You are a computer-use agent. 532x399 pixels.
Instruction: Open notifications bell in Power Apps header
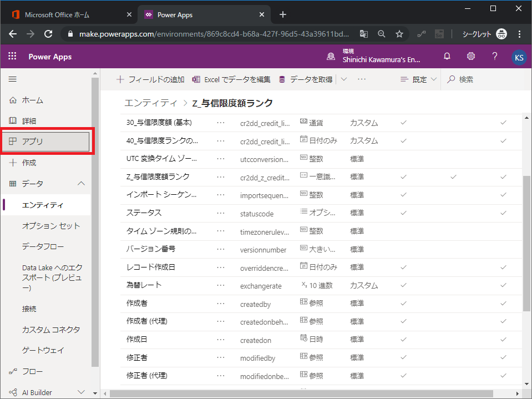(x=447, y=56)
